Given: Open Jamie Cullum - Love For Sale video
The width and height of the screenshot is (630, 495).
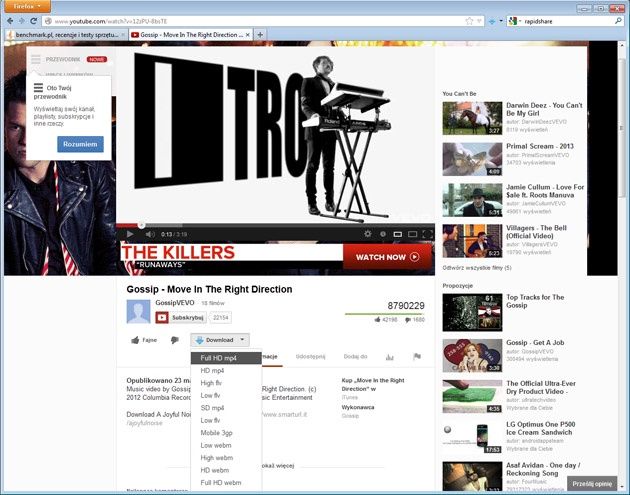Looking at the screenshot, I should pyautogui.click(x=545, y=191).
